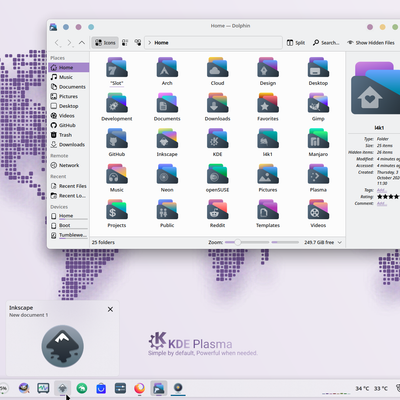
Task: Open the l4k1 folder in file grid
Action: [x=268, y=139]
